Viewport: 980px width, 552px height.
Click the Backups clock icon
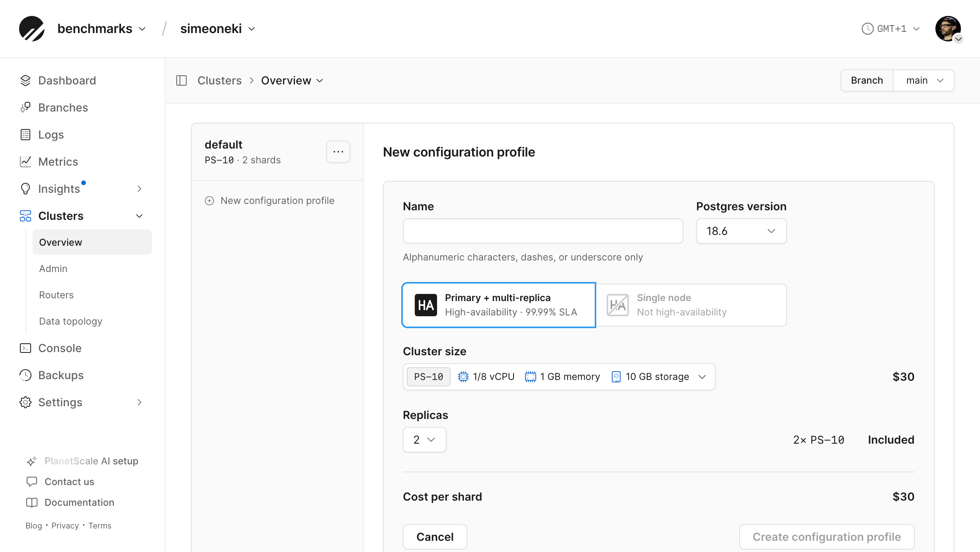click(x=25, y=375)
